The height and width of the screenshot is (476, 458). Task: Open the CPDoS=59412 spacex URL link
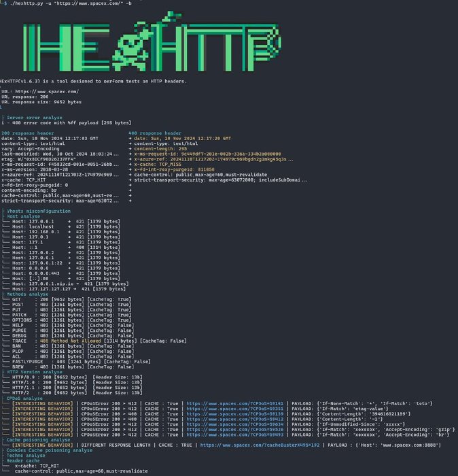[234, 419]
